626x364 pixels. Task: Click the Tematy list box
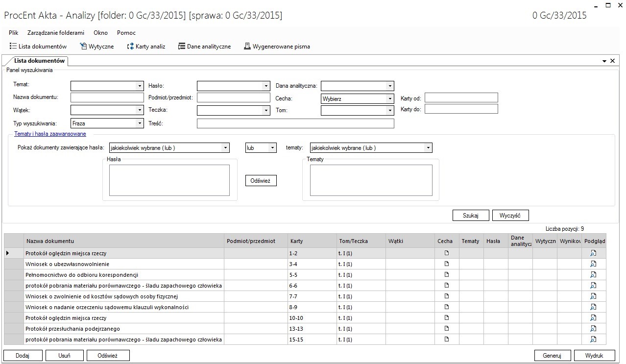(x=371, y=180)
